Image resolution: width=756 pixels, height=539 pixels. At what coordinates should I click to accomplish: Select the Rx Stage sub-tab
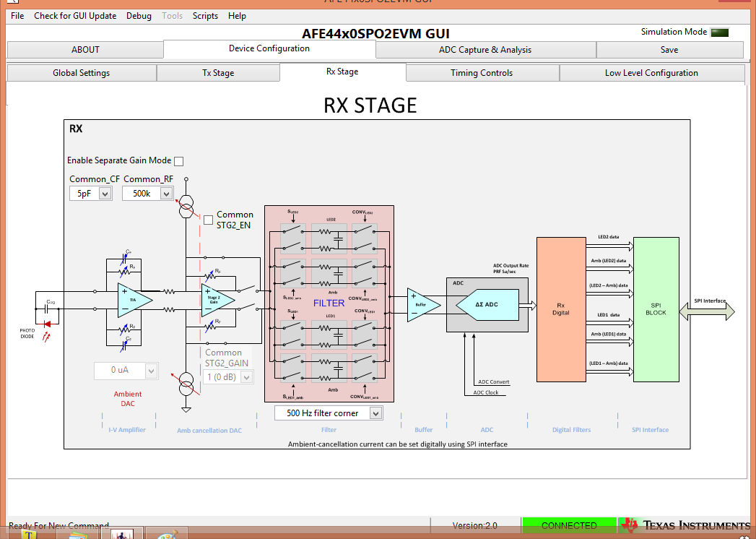[x=342, y=72]
